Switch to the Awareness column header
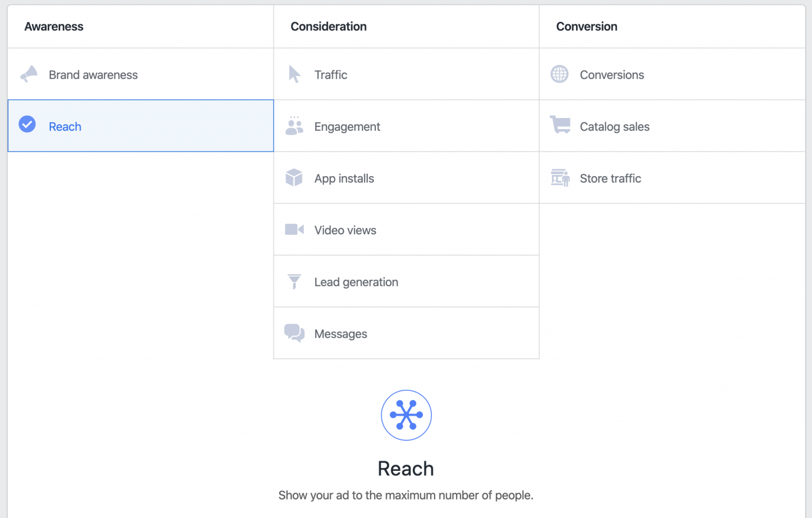 pos(54,26)
